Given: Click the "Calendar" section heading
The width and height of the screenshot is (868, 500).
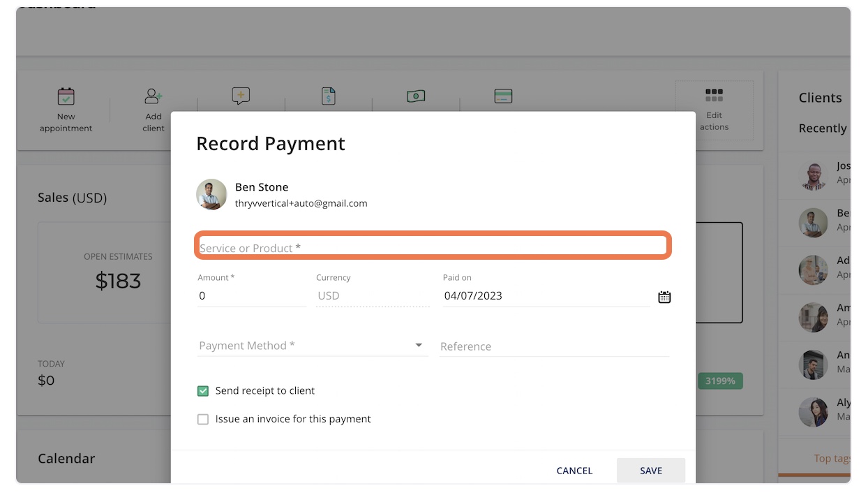Looking at the screenshot, I should [x=66, y=459].
